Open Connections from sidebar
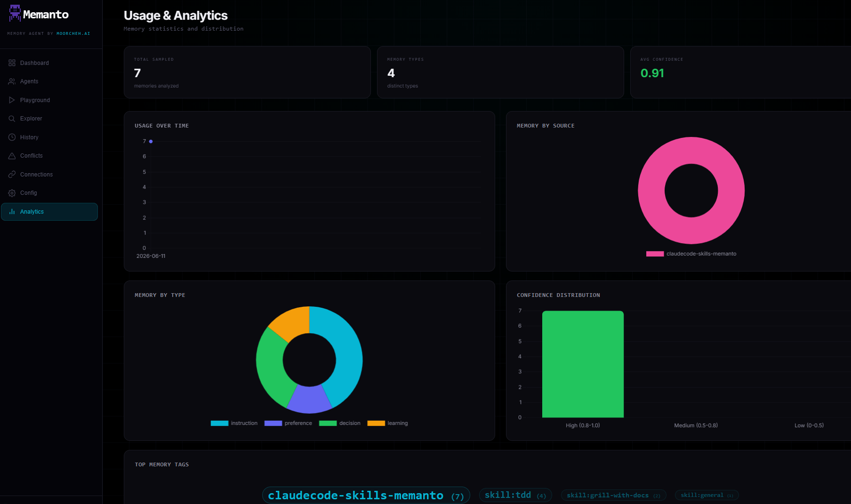Image resolution: width=851 pixels, height=504 pixels. coord(49,175)
